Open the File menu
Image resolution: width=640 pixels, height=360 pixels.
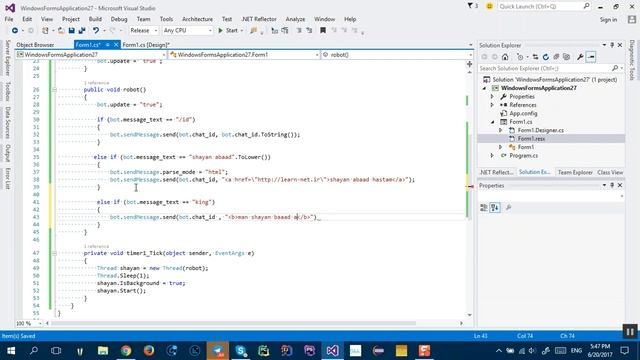point(9,19)
